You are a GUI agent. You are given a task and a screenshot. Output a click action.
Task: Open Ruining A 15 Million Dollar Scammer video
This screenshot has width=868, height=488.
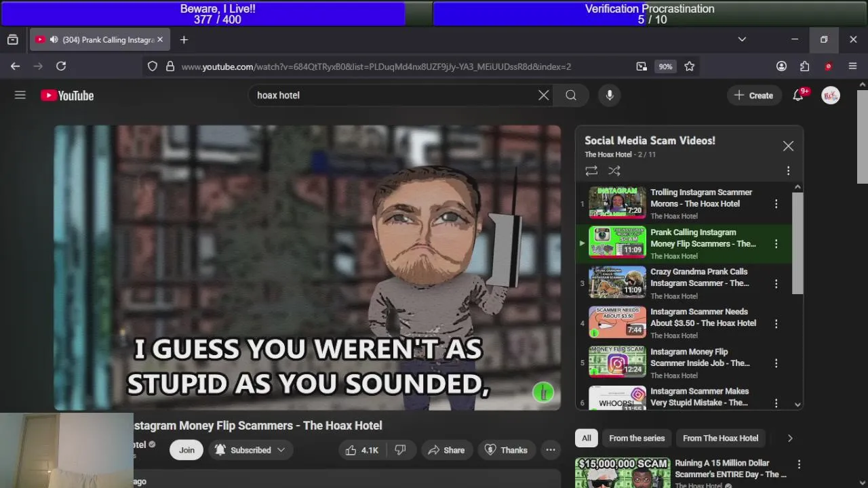pos(730,469)
